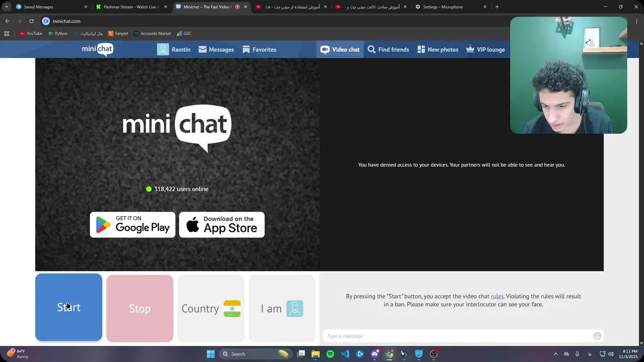Click the Get it on Google Play badge
This screenshot has width=644, height=362.
pyautogui.click(x=133, y=225)
